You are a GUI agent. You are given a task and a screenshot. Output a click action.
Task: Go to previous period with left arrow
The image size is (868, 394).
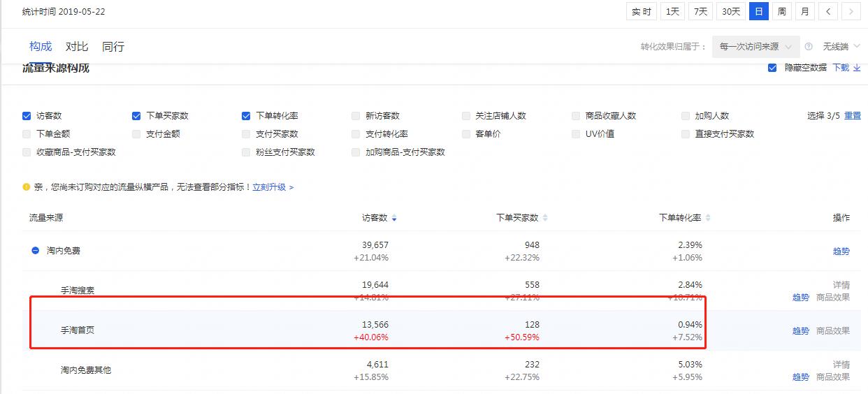click(x=828, y=11)
